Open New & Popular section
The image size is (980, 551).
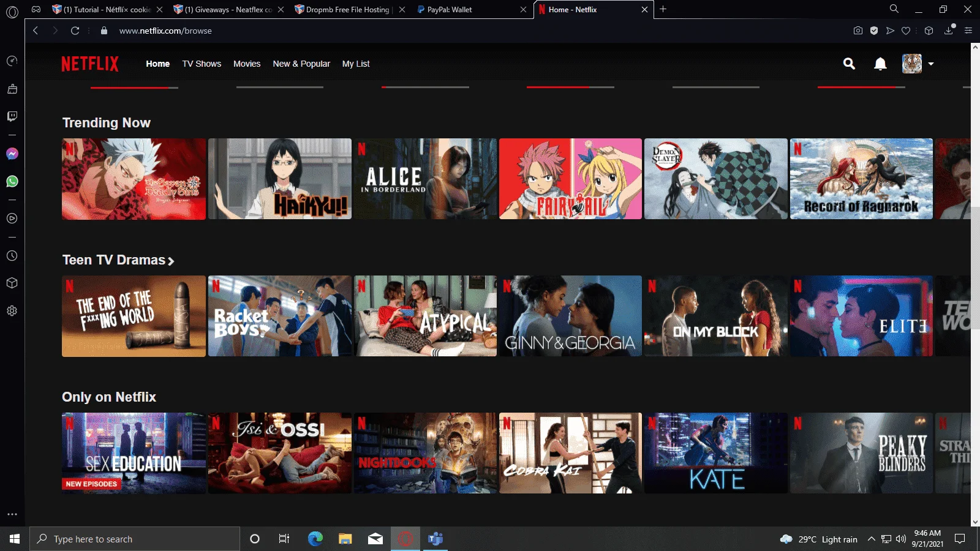(301, 64)
